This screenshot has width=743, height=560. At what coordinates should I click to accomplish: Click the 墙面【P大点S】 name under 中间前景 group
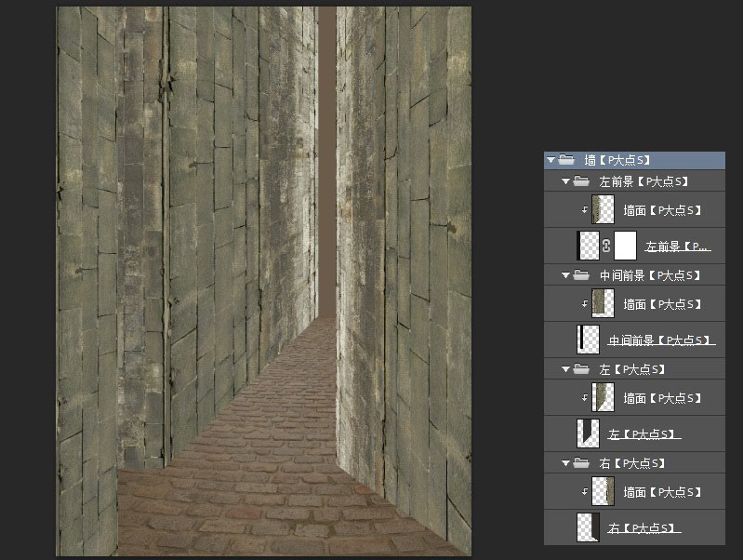tap(662, 304)
